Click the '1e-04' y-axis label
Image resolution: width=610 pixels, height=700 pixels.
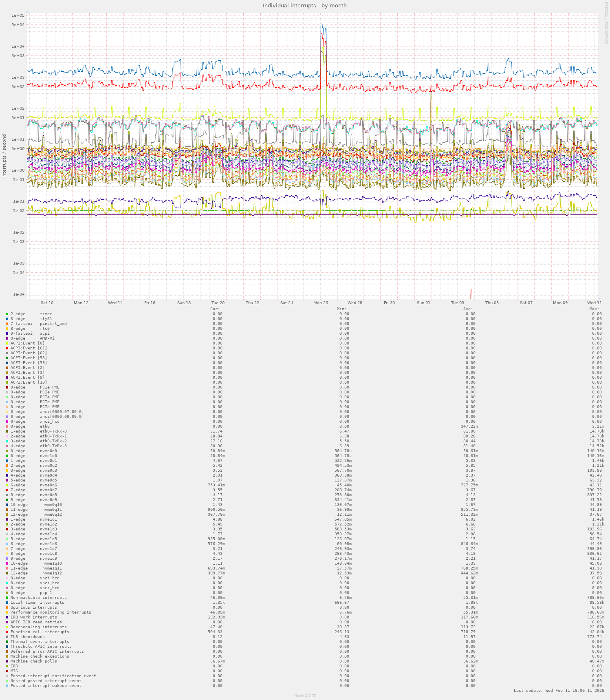[18, 294]
